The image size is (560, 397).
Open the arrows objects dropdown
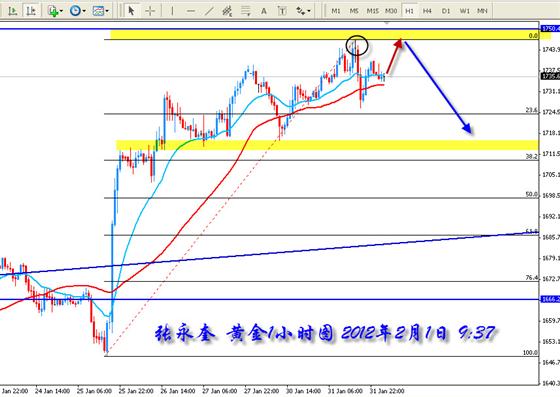pyautogui.click(x=303, y=11)
